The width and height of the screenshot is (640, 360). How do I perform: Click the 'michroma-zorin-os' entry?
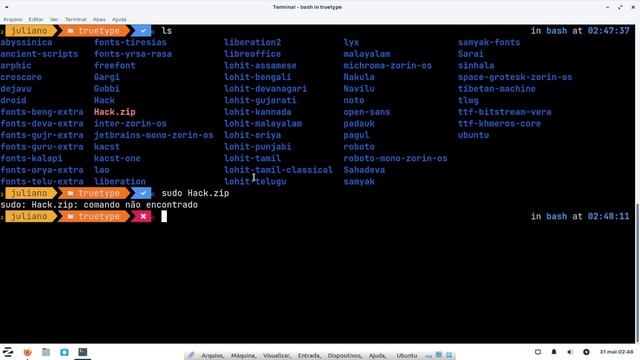pyautogui.click(x=387, y=65)
